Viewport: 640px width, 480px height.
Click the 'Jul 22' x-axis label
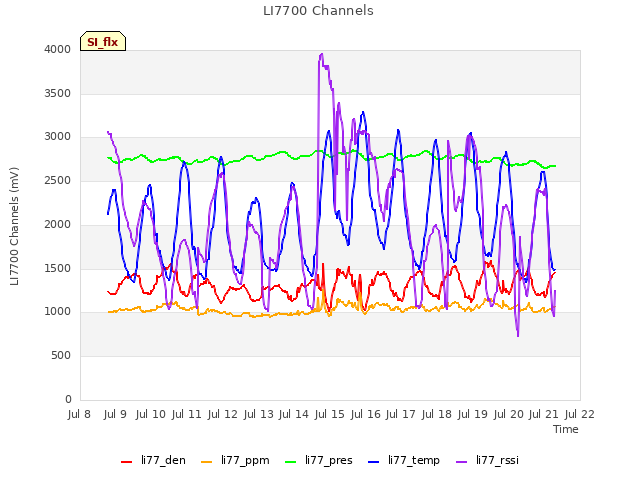tap(580, 414)
